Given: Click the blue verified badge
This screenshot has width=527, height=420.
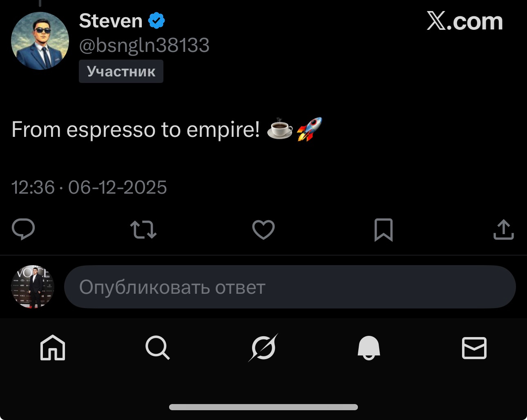Looking at the screenshot, I should tap(156, 21).
